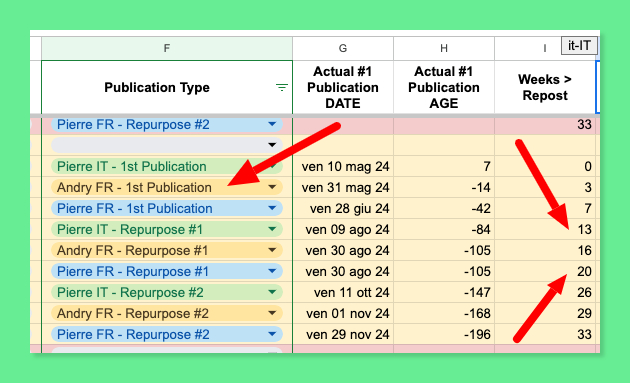Screen dimensions: 630x383
Task: Click the Weeks > Repost header cell
Action: pyautogui.click(x=544, y=87)
